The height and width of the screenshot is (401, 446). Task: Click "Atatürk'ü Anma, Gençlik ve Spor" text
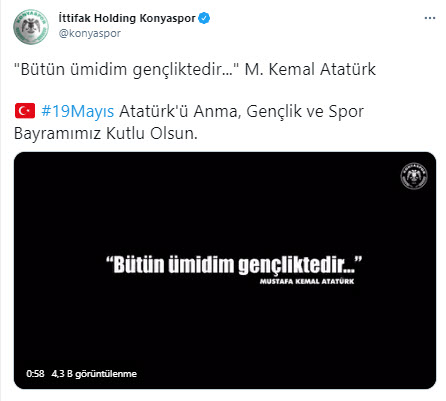(241, 111)
